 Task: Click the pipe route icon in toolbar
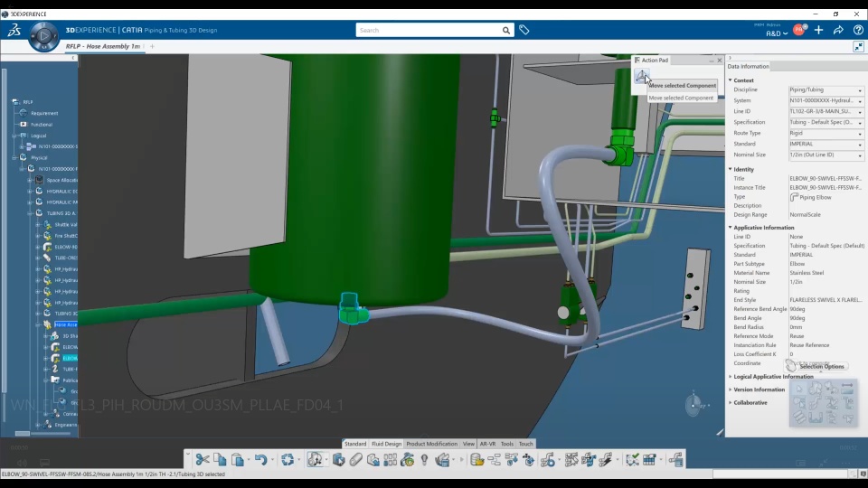tap(548, 459)
